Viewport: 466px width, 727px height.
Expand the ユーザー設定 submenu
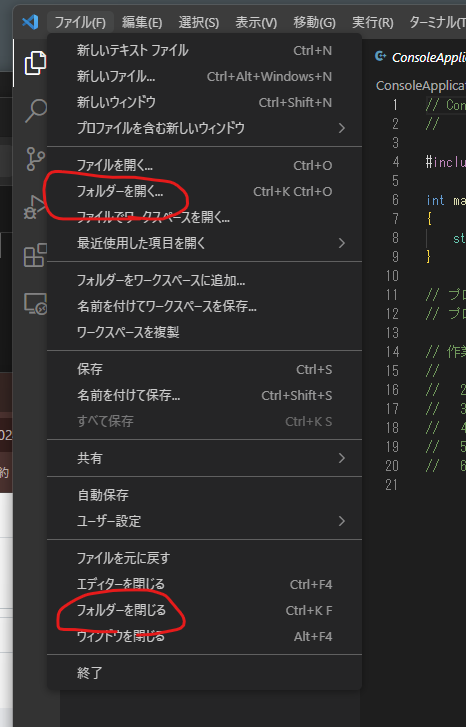click(204, 522)
